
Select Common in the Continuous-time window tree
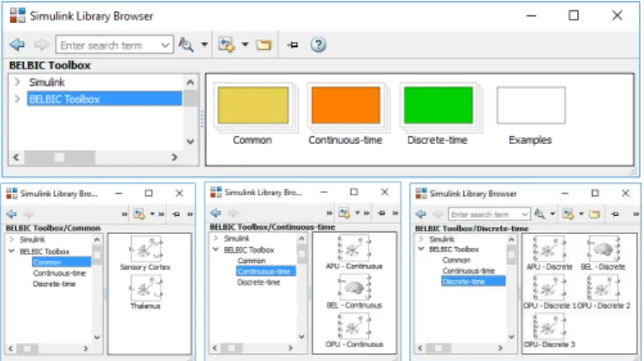[x=252, y=261]
